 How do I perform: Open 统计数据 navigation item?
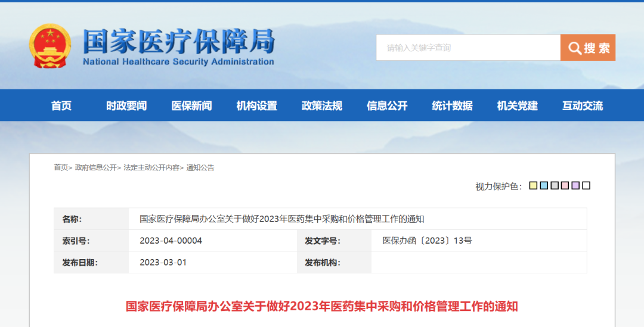(452, 106)
